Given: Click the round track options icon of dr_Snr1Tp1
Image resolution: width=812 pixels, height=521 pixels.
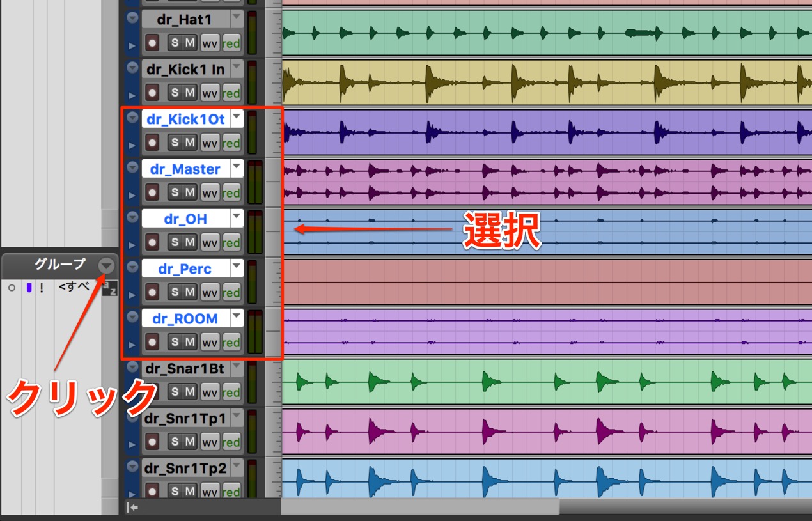Looking at the screenshot, I should pos(132,416).
